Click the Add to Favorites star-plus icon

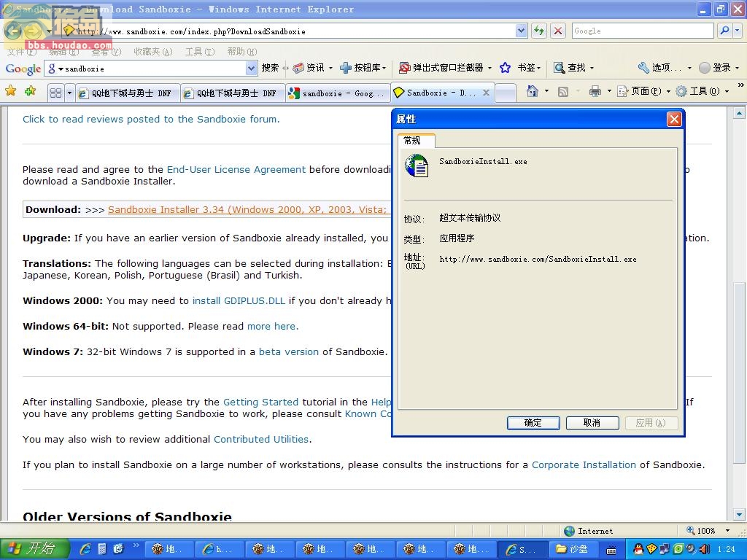(30, 90)
